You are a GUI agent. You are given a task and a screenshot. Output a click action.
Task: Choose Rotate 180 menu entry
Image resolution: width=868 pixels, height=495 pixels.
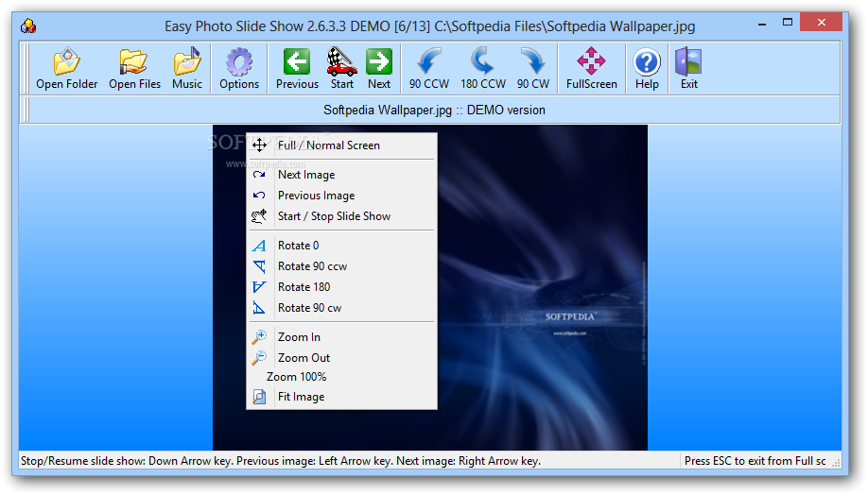tap(341, 287)
